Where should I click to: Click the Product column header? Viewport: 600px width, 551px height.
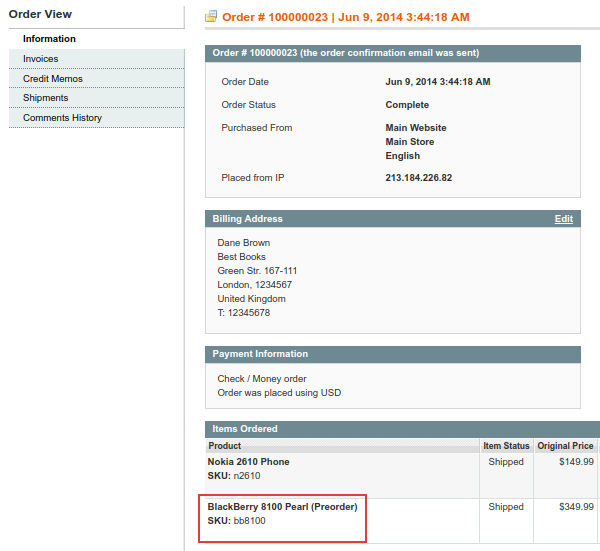[x=225, y=446]
